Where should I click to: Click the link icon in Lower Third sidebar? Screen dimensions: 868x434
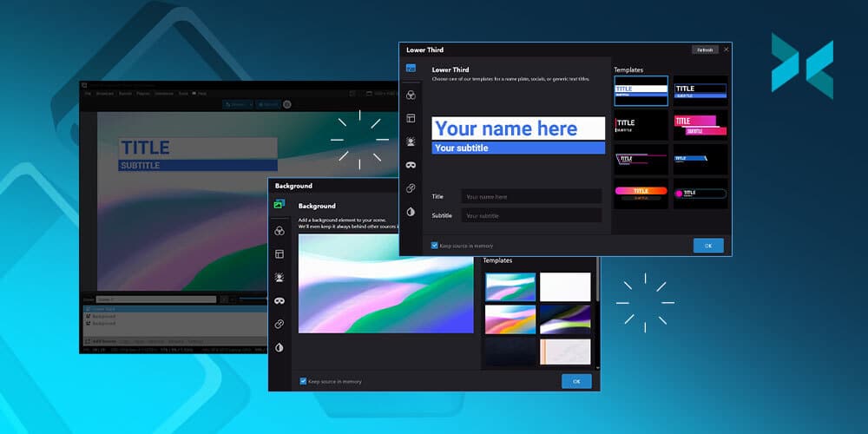pos(411,188)
